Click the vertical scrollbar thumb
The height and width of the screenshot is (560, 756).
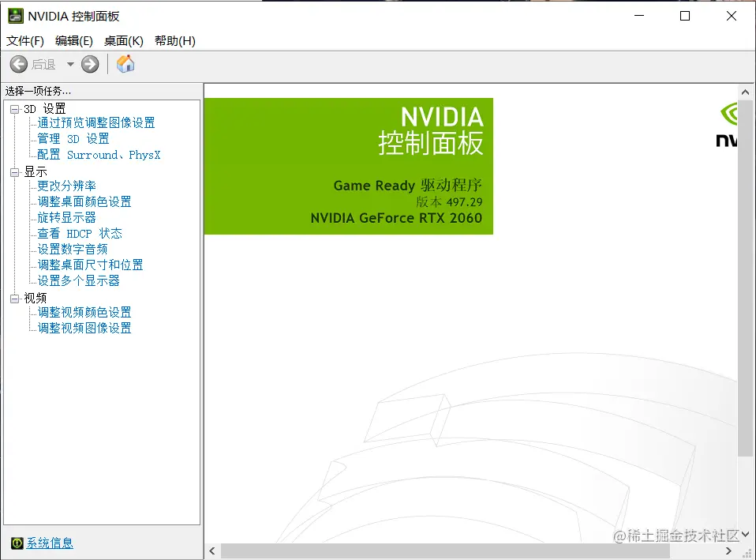(746, 278)
